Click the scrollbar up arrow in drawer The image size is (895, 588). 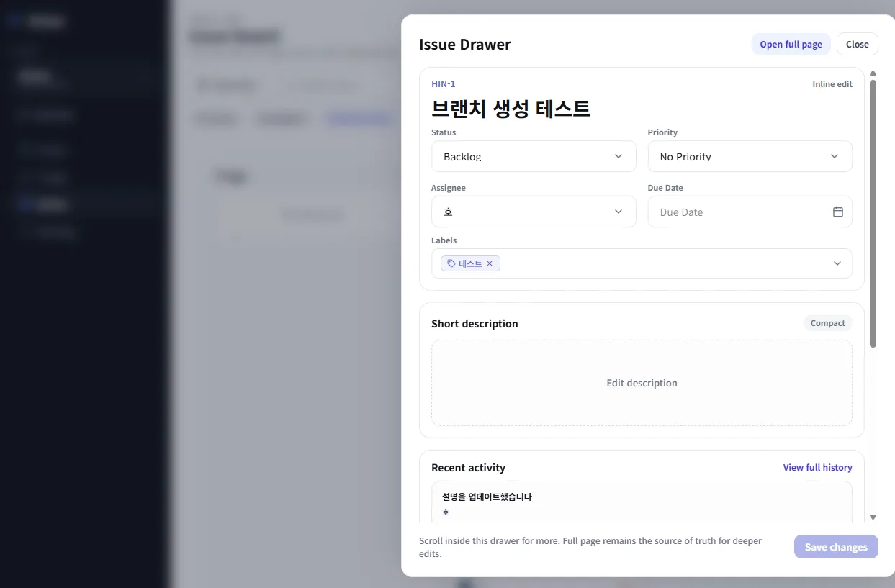tap(873, 73)
